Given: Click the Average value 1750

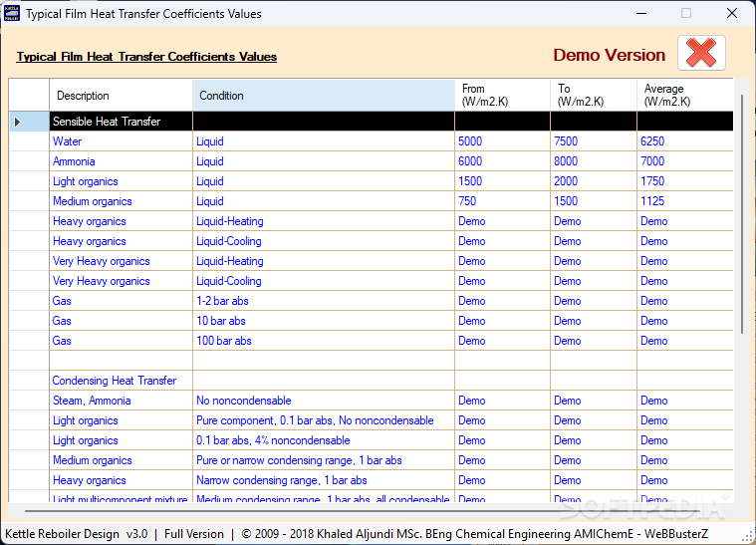Looking at the screenshot, I should [685, 181].
